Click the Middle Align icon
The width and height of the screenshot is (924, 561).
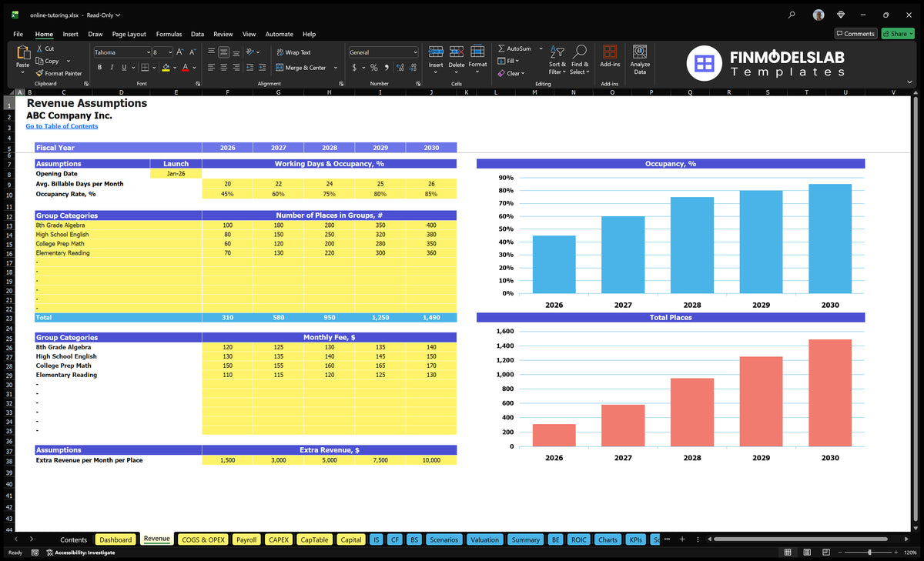point(224,52)
